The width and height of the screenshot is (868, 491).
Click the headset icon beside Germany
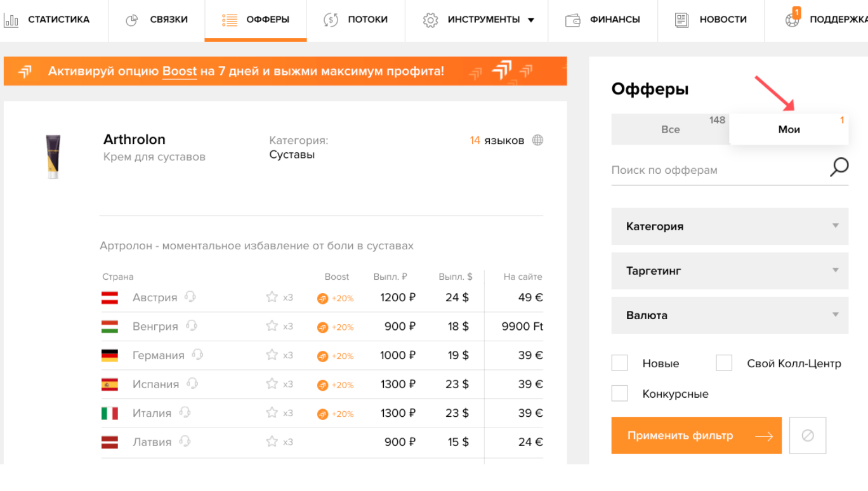197,355
